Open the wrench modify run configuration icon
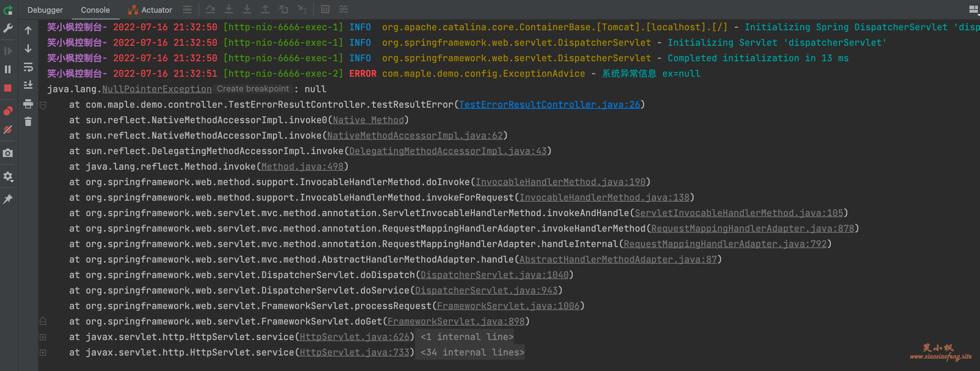980x371 pixels. (8, 28)
